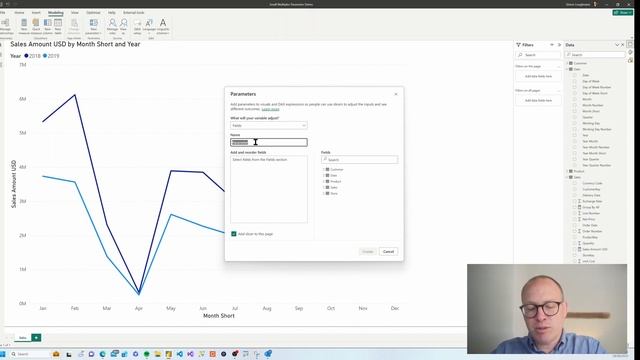
Task: Toggle 'Add slicer to this page' checkbox
Action: (x=234, y=234)
